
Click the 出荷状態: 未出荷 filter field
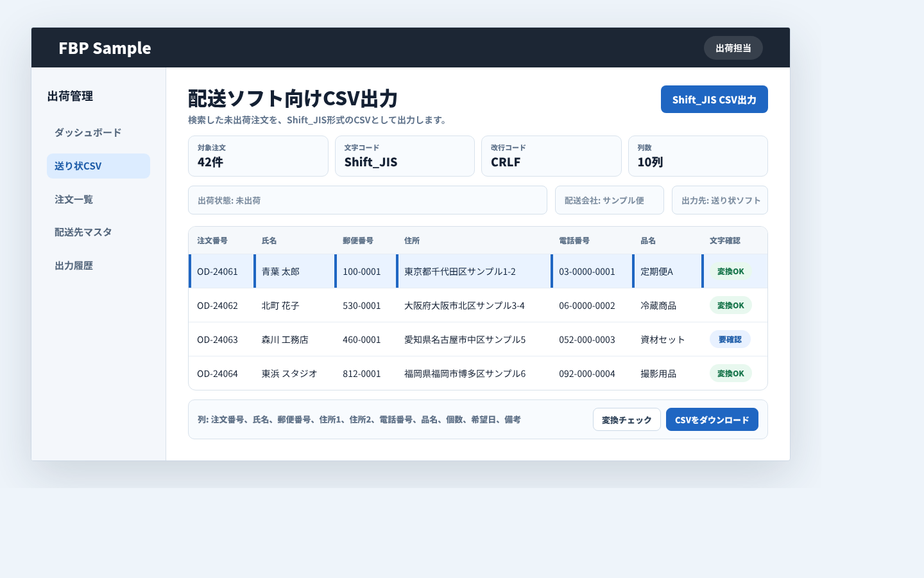pos(368,200)
